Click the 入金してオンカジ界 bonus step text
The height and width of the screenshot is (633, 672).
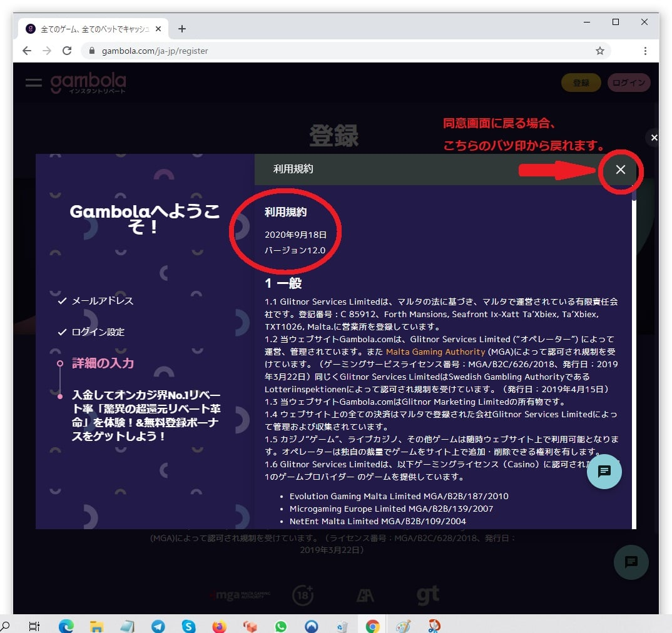pos(146,415)
